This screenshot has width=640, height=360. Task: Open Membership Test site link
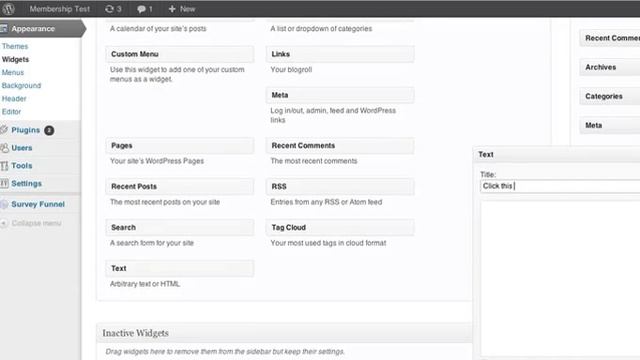point(60,9)
